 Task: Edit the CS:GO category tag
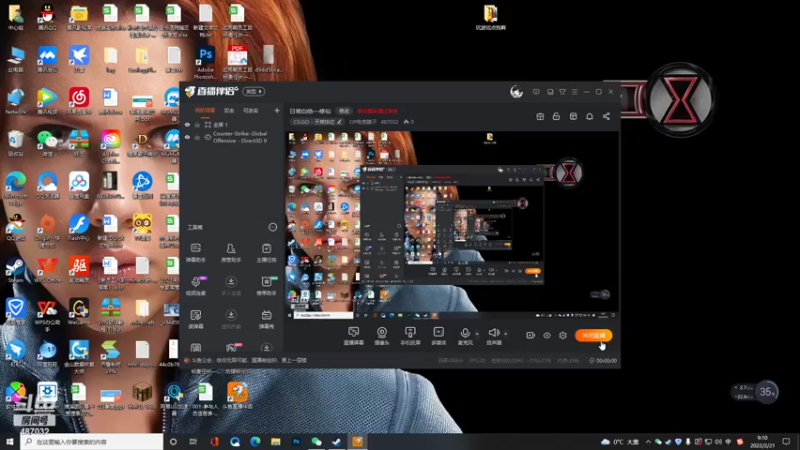[x=317, y=122]
